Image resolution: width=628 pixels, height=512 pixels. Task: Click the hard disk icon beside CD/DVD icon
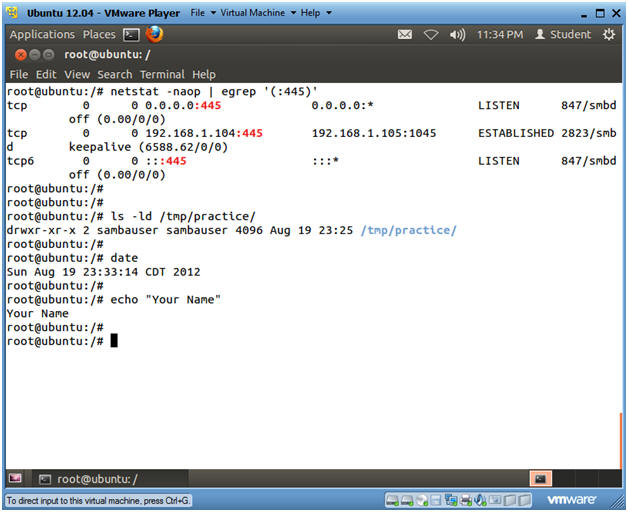point(407,500)
